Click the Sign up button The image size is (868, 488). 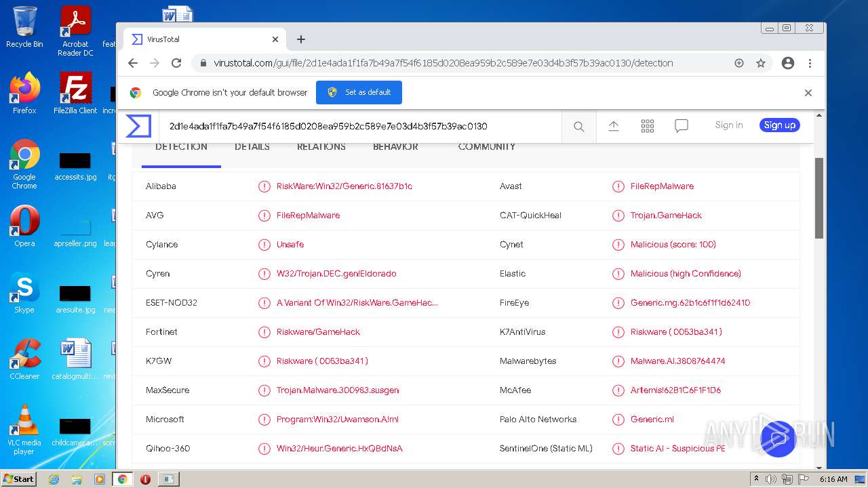[779, 125]
